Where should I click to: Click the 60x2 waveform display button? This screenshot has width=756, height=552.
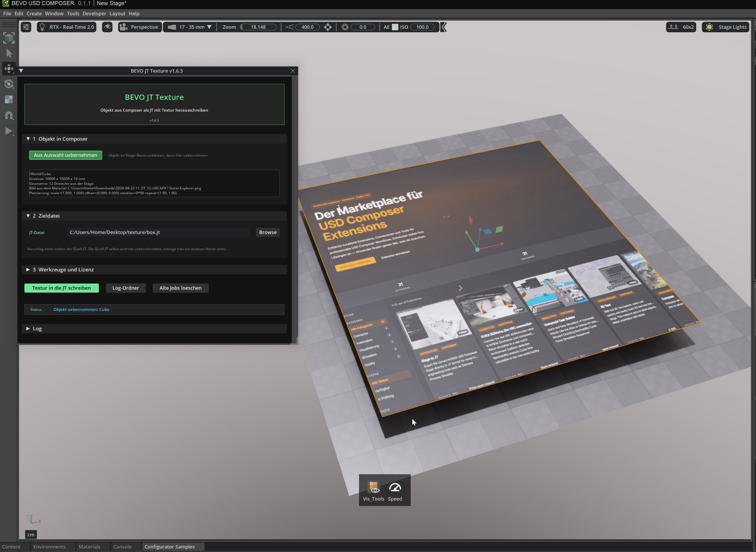[x=681, y=27]
